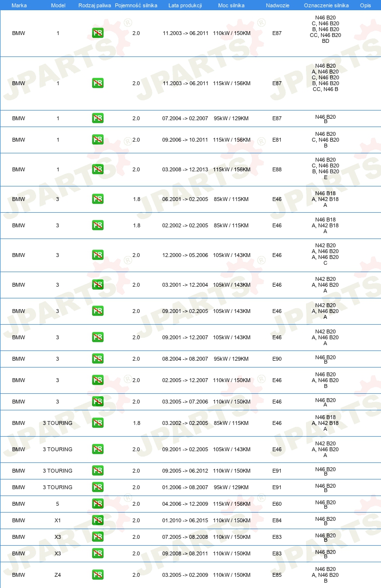Select the 'E90' body code cell
The width and height of the screenshot is (381, 588).
(x=277, y=359)
